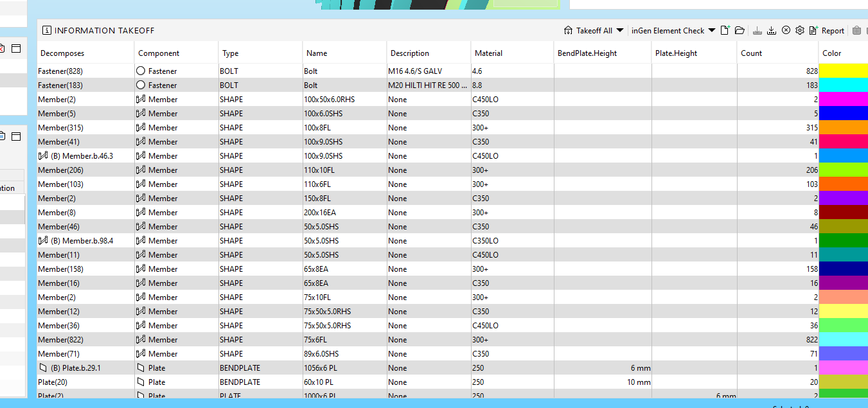Click the circled X clear icon
This screenshot has height=408, width=868.
click(786, 30)
